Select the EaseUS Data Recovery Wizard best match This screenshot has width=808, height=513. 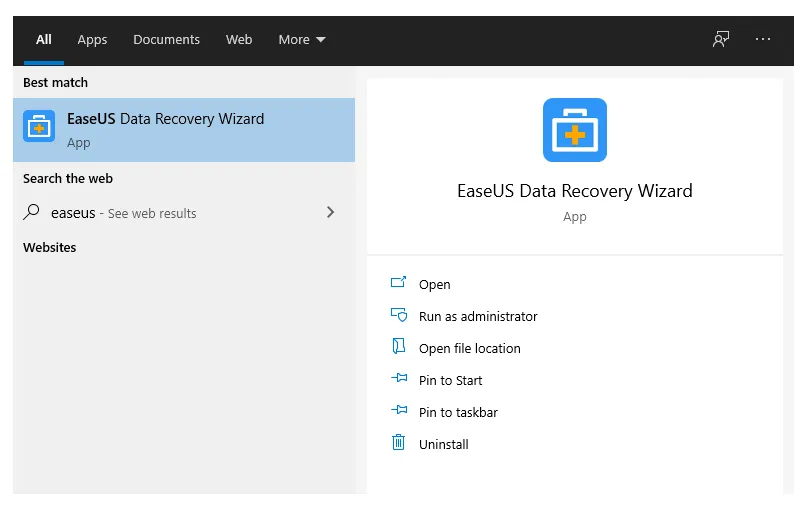[184, 130]
